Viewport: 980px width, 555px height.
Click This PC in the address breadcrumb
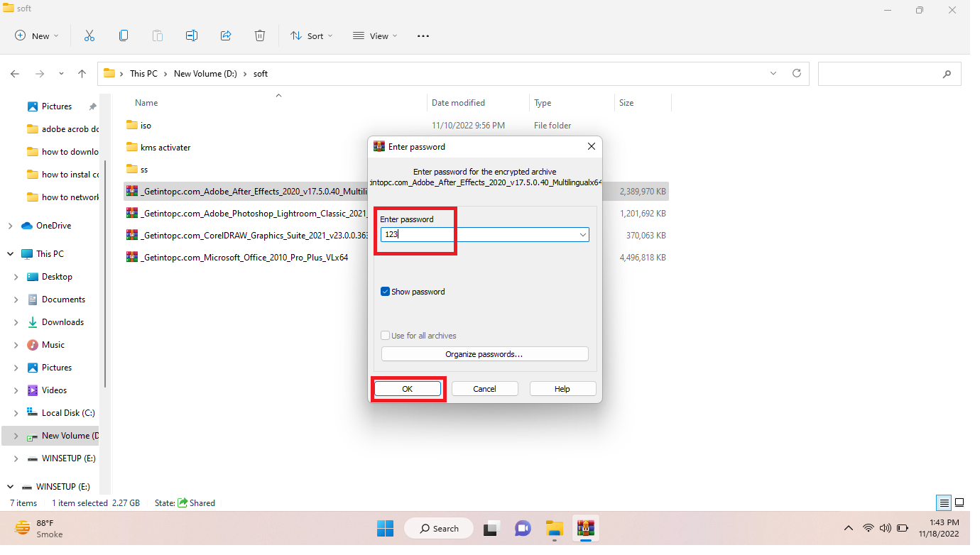tap(143, 73)
